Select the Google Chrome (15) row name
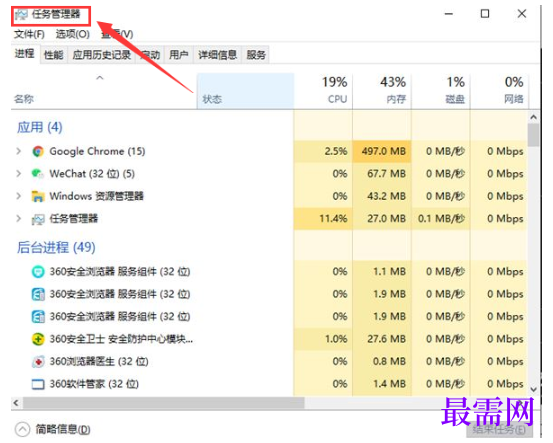The image size is (553, 443). [x=97, y=151]
